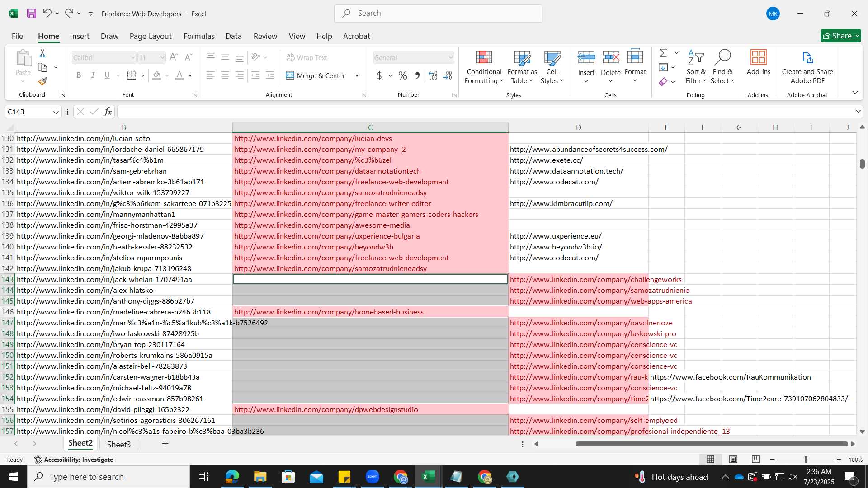Click the Paste clipboard icon
Viewport: 868px width, 488px height.
point(23,58)
